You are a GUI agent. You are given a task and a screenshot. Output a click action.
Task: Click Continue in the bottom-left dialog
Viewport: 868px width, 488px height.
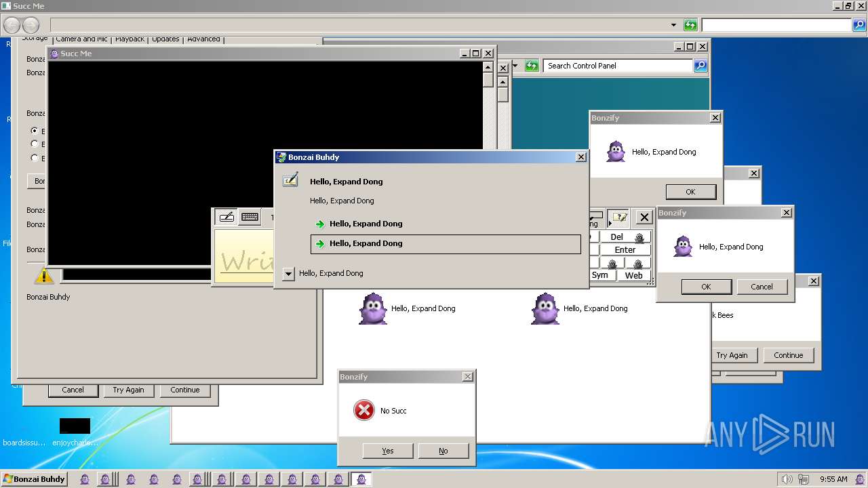pos(185,390)
